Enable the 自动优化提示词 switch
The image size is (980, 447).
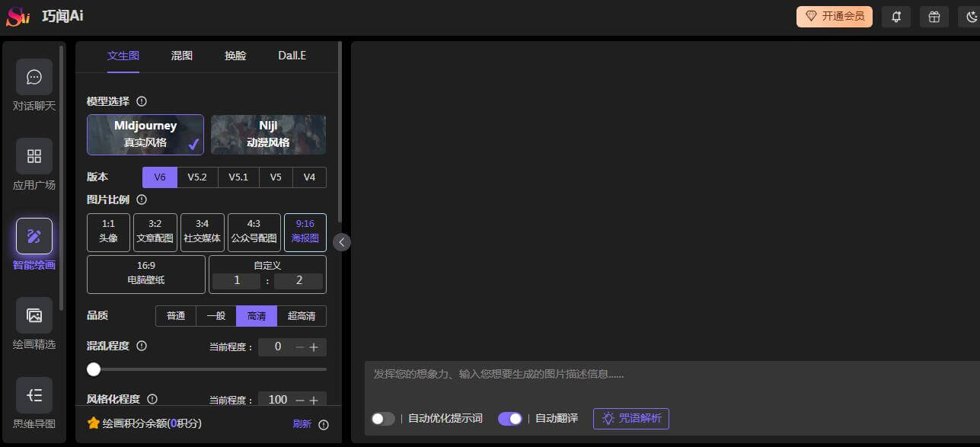pos(383,419)
